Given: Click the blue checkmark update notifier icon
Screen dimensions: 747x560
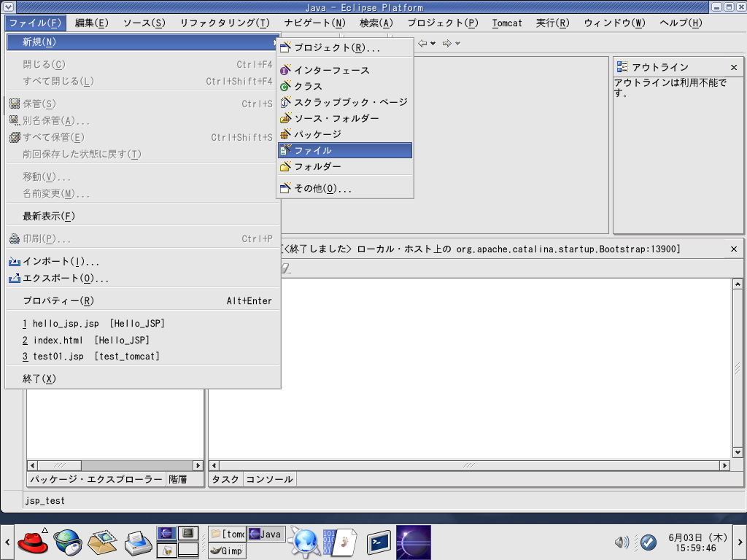Looking at the screenshot, I should [648, 542].
